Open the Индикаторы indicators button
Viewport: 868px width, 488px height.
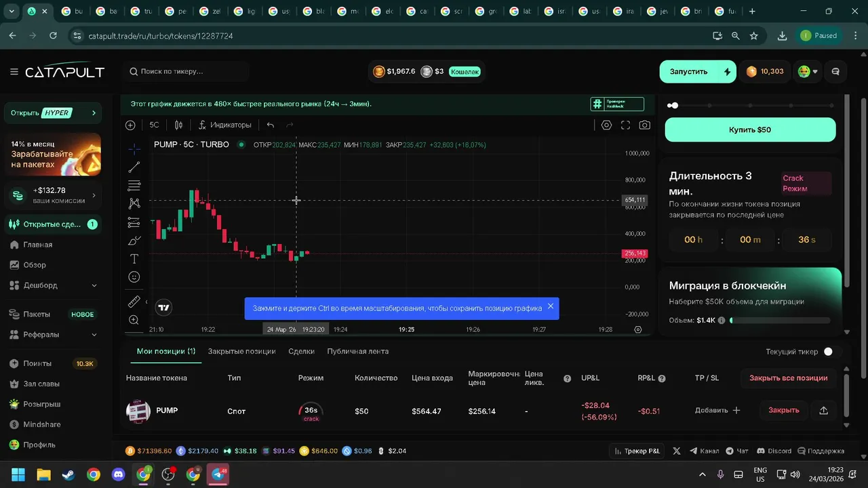click(x=224, y=125)
